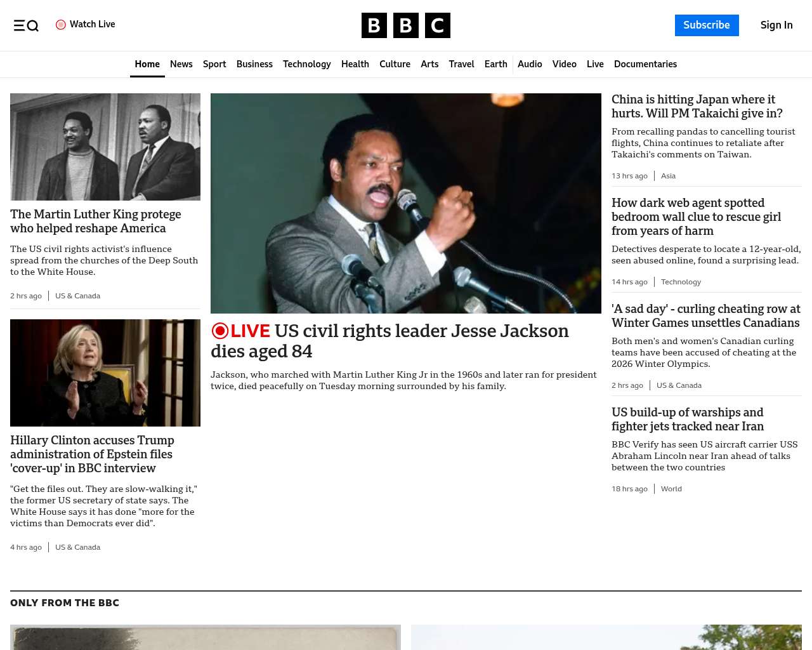The width and height of the screenshot is (812, 650).
Task: Click the 'ONLY FROM THE BBC' heading
Action: point(65,603)
